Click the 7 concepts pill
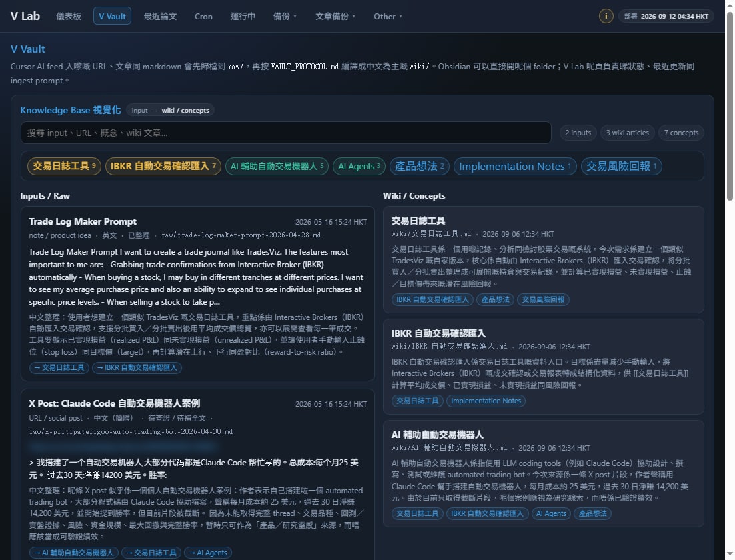Viewport: 735px width, 560px height. [x=681, y=133]
